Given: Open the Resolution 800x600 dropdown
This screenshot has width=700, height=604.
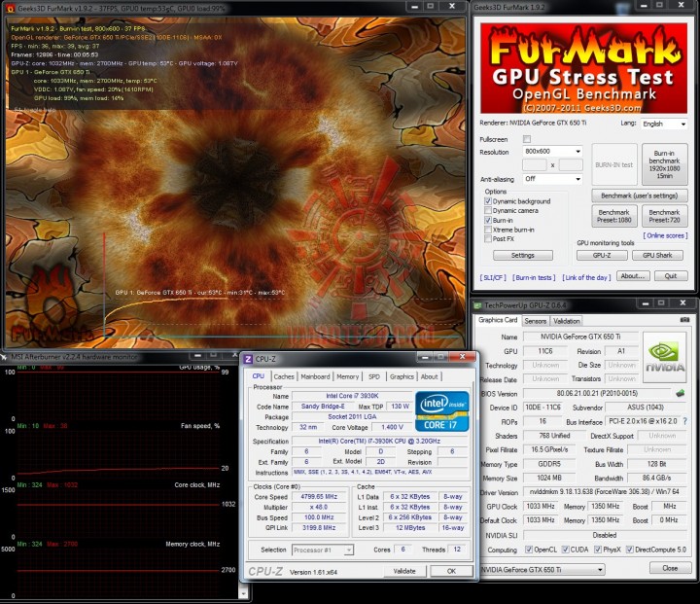Looking at the screenshot, I should (x=552, y=152).
